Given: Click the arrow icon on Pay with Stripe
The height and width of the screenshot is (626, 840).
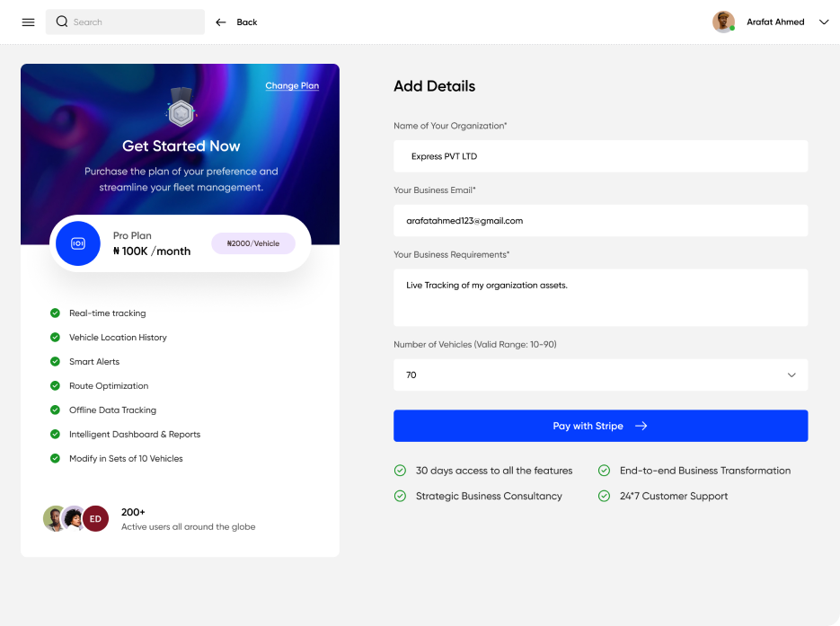Looking at the screenshot, I should click(641, 426).
